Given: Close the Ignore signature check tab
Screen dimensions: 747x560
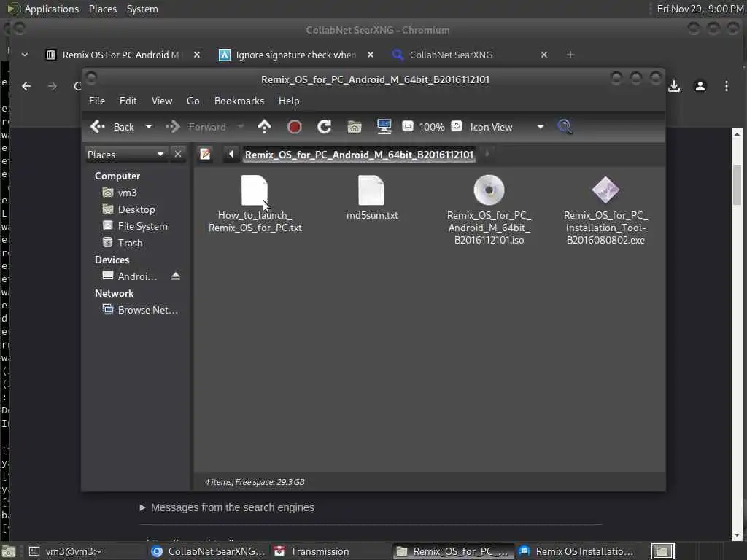Looking at the screenshot, I should 370,55.
